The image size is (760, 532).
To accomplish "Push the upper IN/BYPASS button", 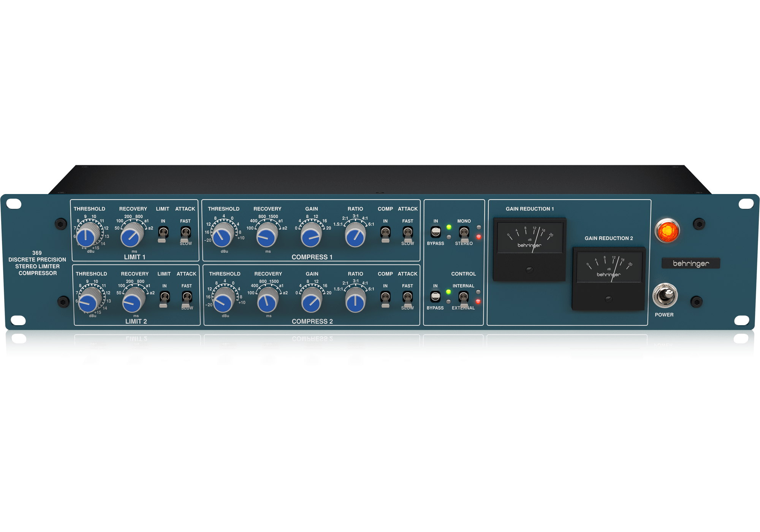I will point(435,231).
